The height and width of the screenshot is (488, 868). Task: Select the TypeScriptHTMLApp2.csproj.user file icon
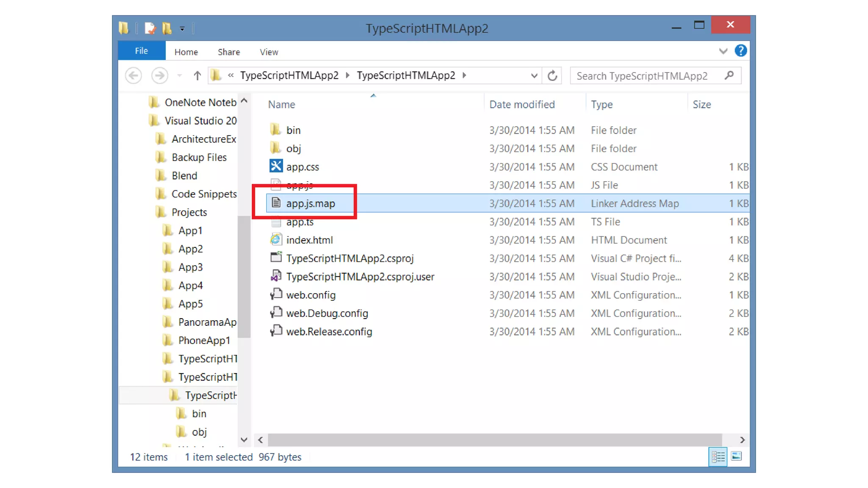[276, 276]
